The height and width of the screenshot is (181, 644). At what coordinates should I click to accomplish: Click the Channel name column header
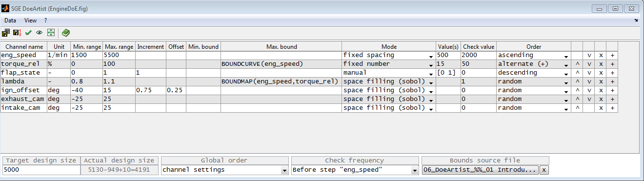point(23,46)
